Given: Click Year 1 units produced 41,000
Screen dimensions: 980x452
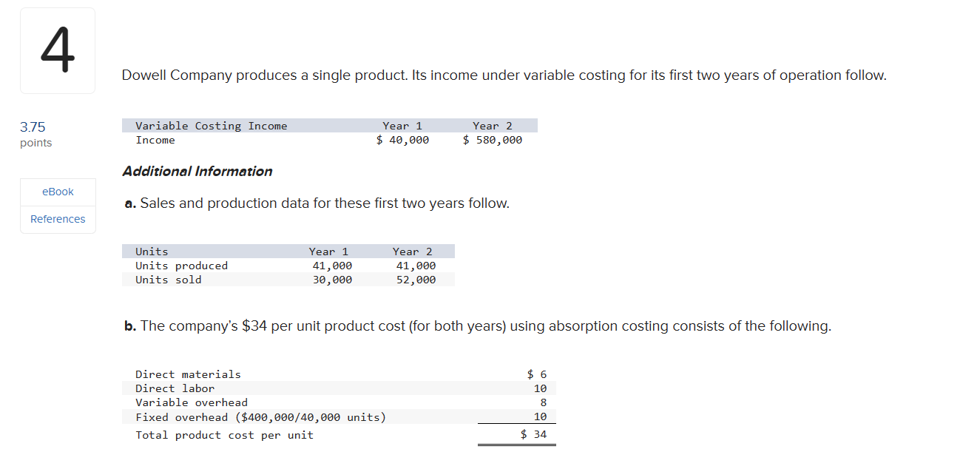Looking at the screenshot, I should [x=332, y=266].
